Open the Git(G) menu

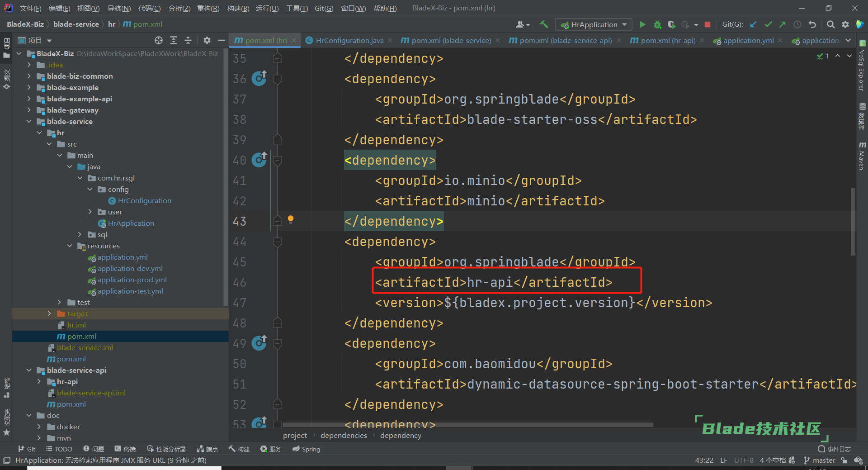[x=324, y=8]
